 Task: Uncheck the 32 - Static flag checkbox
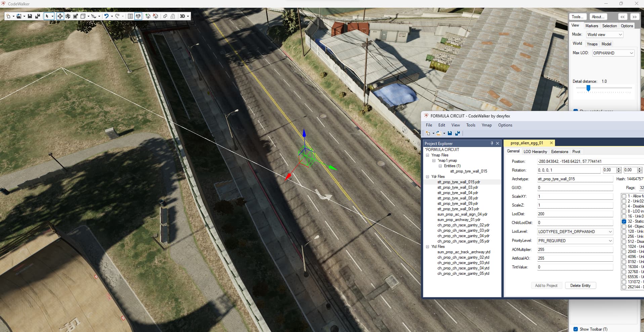coord(624,221)
